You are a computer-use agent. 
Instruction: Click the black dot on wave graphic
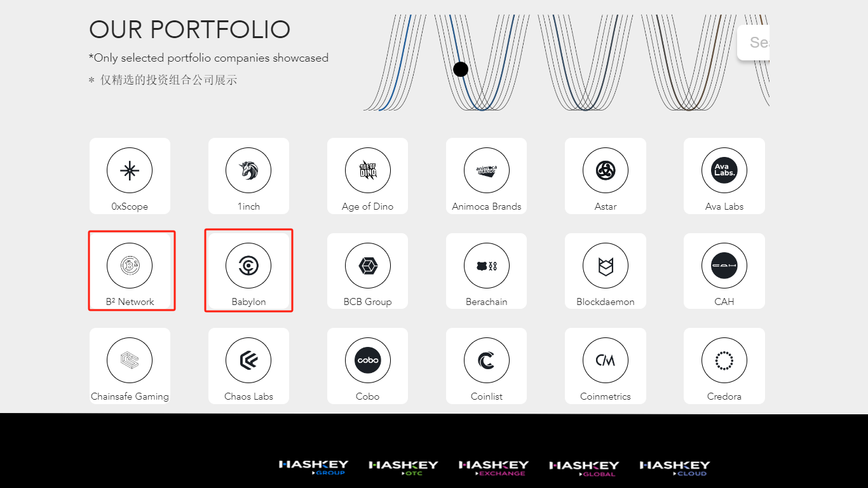click(461, 69)
